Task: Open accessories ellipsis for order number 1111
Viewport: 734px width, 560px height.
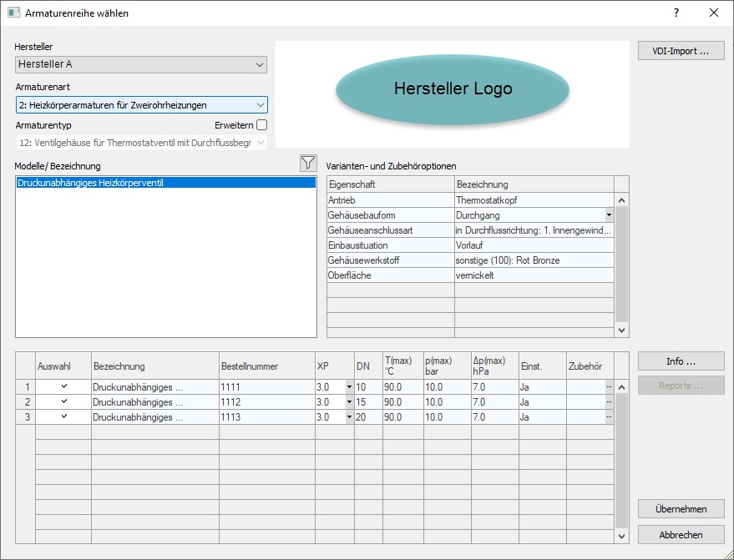Action: tap(609, 387)
